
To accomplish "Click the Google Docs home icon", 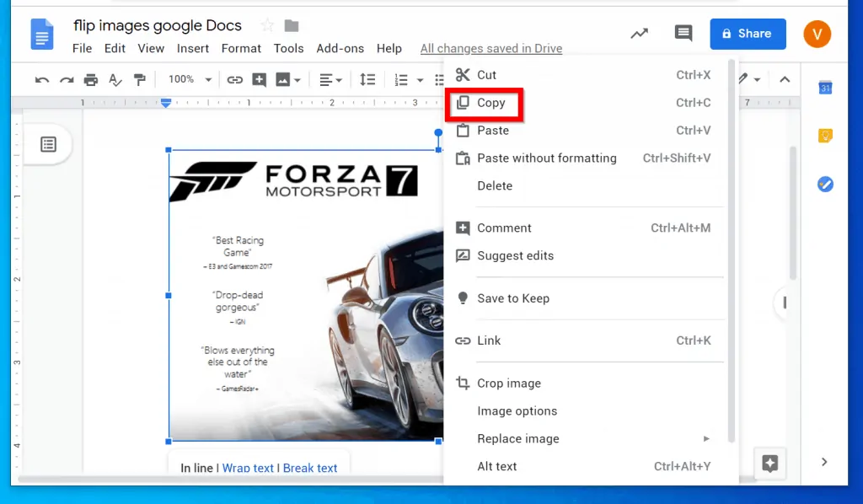I will click(x=42, y=34).
